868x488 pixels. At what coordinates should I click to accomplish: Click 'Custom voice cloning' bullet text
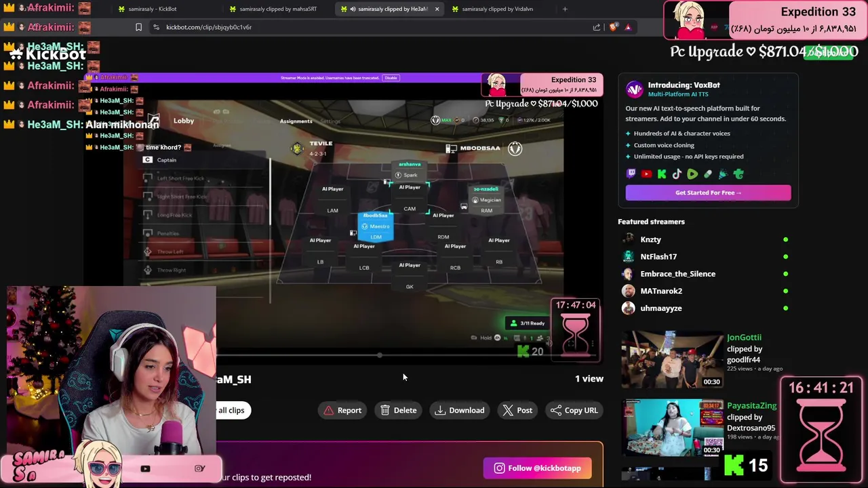click(664, 145)
